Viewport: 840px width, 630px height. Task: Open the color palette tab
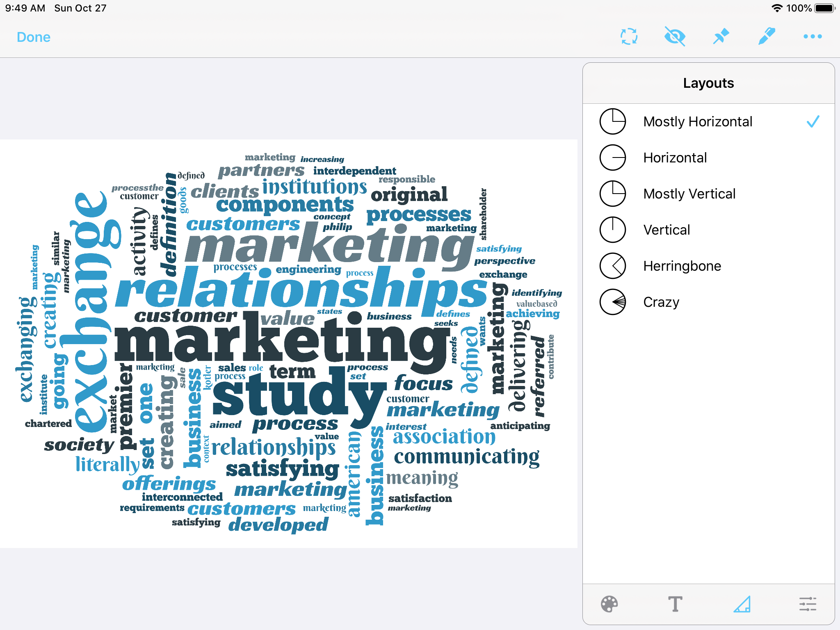click(609, 604)
